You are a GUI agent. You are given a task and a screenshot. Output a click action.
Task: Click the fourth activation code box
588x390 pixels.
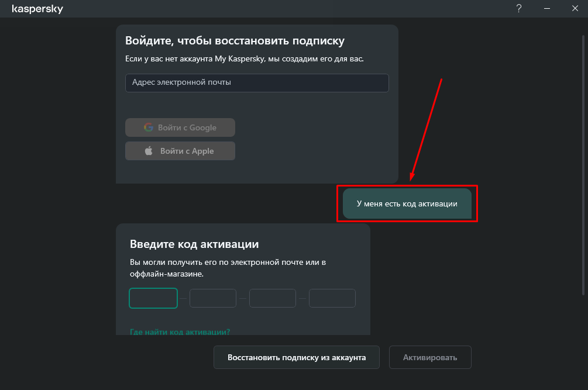[x=332, y=298]
